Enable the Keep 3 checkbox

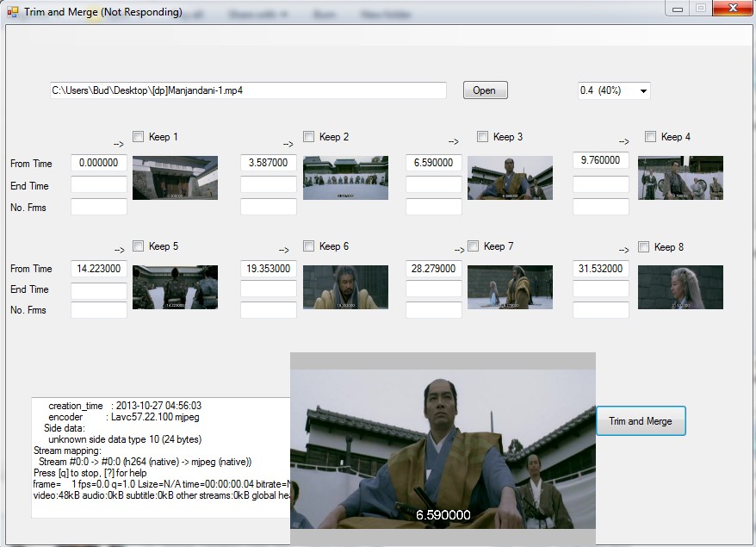tap(482, 136)
